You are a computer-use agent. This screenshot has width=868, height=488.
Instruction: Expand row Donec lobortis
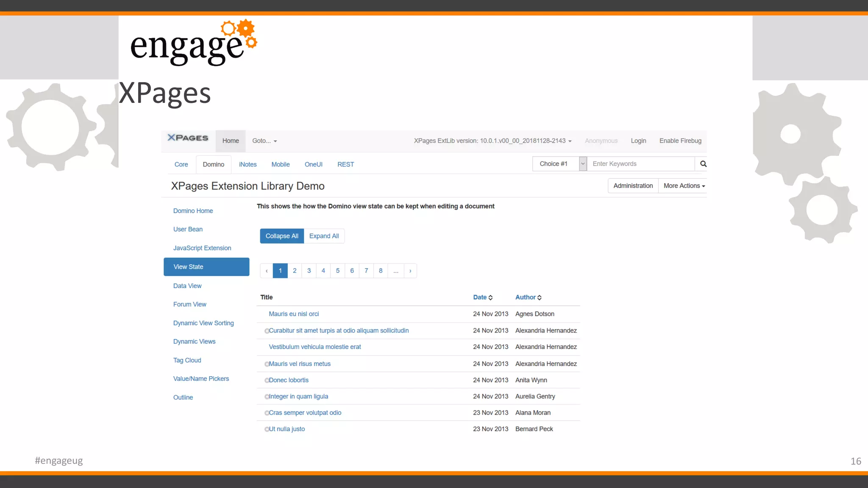tap(267, 380)
